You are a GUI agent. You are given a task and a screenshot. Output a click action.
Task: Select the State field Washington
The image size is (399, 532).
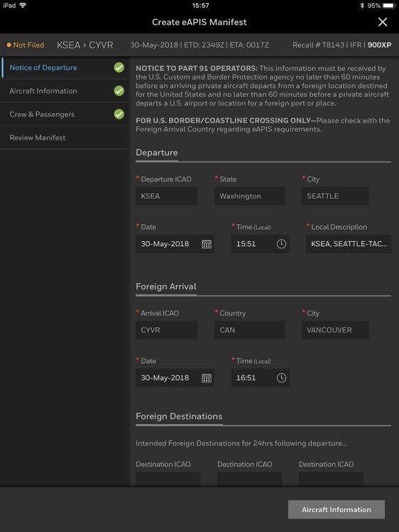(250, 196)
